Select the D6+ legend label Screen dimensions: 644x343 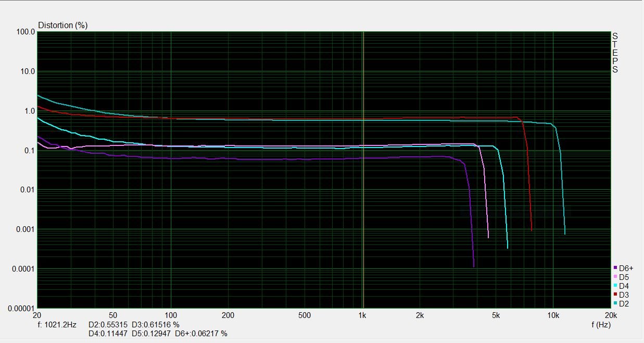(626, 268)
